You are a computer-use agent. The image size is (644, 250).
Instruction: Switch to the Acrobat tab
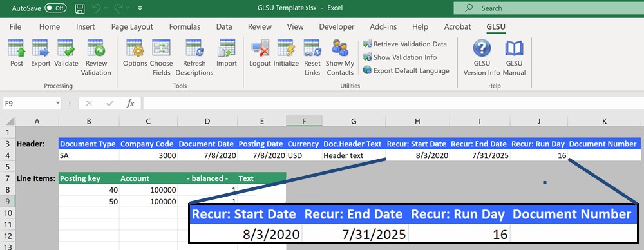coord(457,26)
